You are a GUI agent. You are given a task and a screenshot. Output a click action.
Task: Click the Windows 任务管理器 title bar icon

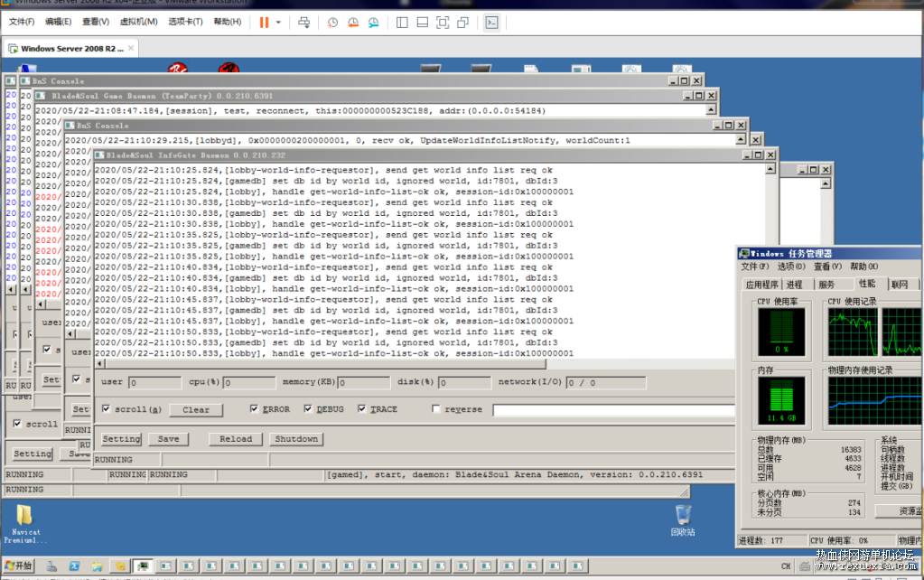point(744,254)
